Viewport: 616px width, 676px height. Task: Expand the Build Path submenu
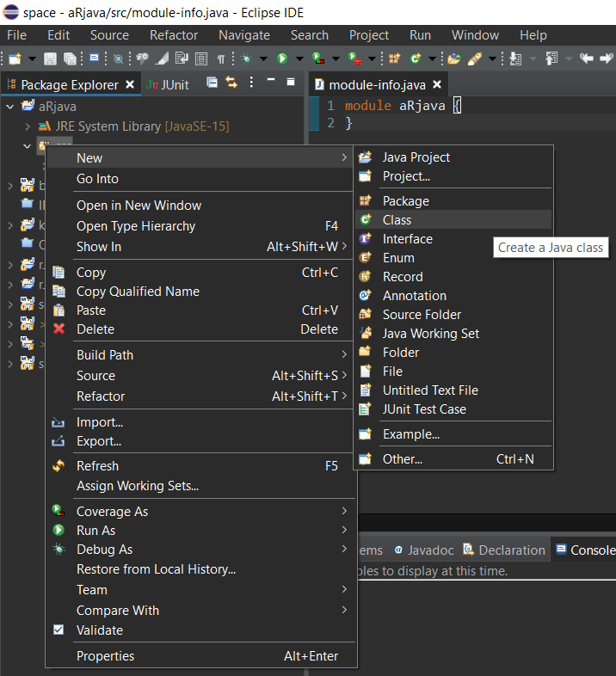tap(201, 355)
